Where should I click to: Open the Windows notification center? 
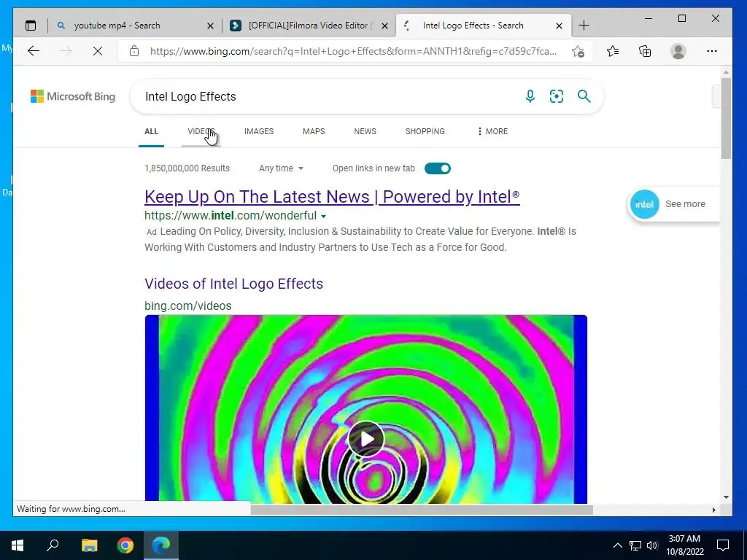723,545
